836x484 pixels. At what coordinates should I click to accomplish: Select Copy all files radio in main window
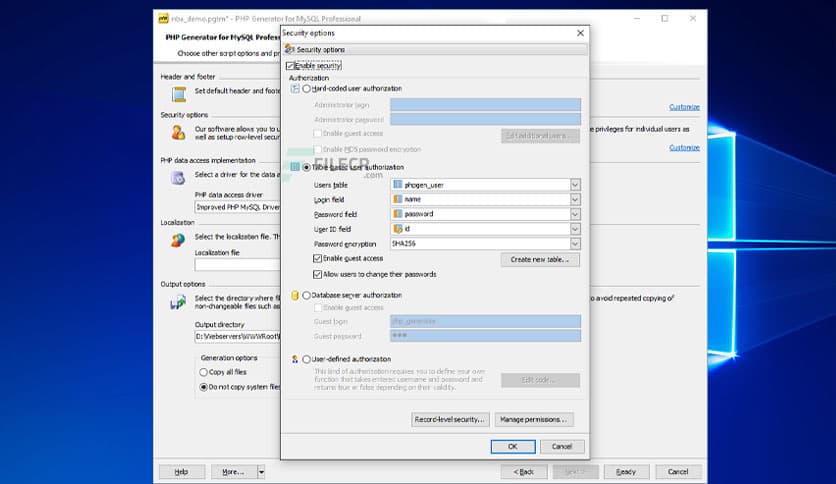pos(204,372)
